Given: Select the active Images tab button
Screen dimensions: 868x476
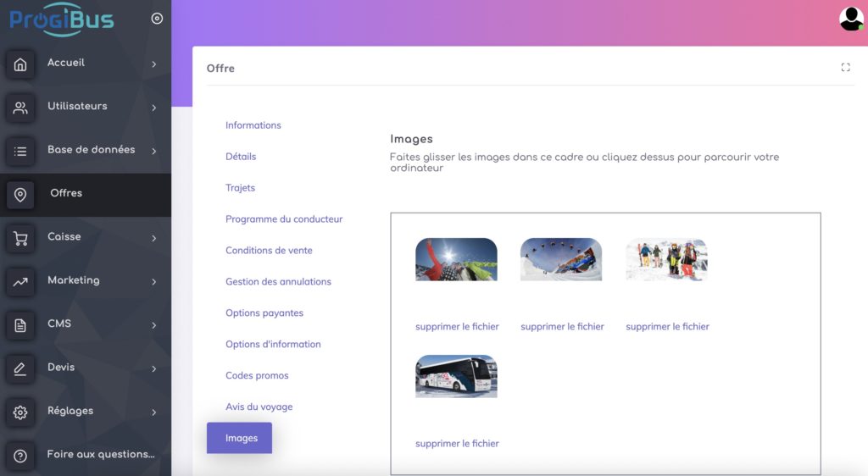Looking at the screenshot, I should click(x=239, y=438).
